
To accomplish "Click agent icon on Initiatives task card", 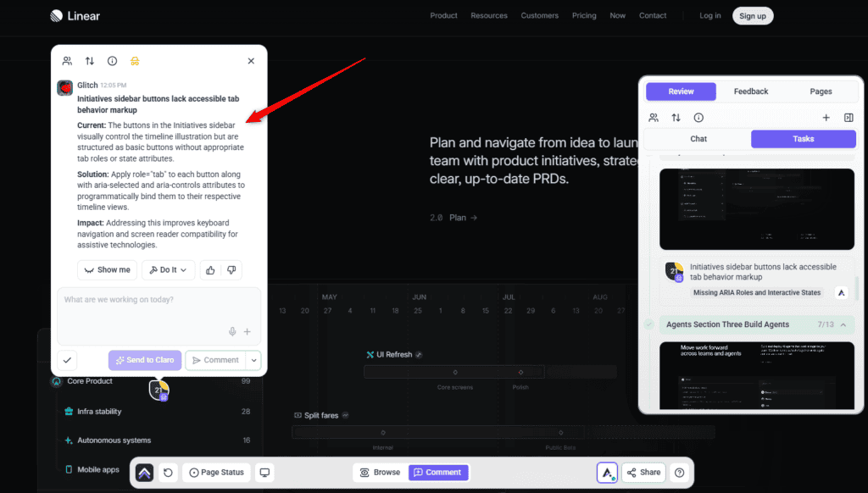I will pyautogui.click(x=842, y=293).
